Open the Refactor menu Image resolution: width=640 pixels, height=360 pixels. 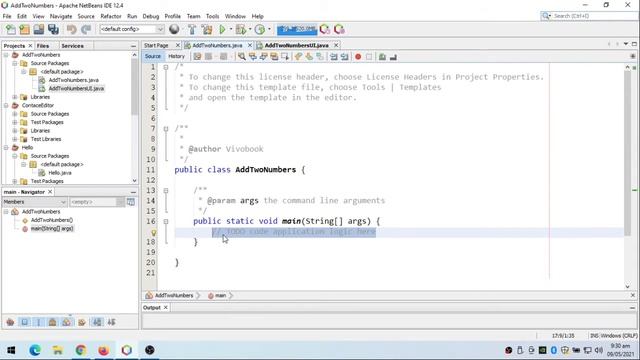click(x=111, y=16)
